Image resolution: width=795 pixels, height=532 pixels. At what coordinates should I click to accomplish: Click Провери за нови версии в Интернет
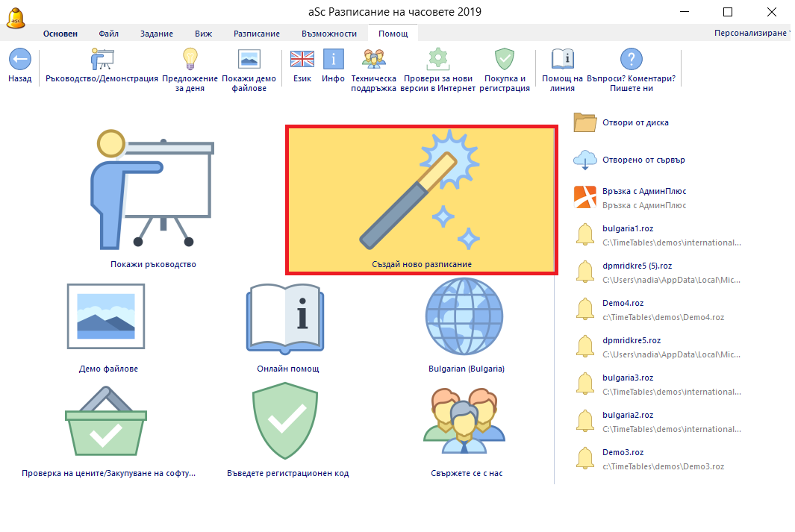pos(439,60)
